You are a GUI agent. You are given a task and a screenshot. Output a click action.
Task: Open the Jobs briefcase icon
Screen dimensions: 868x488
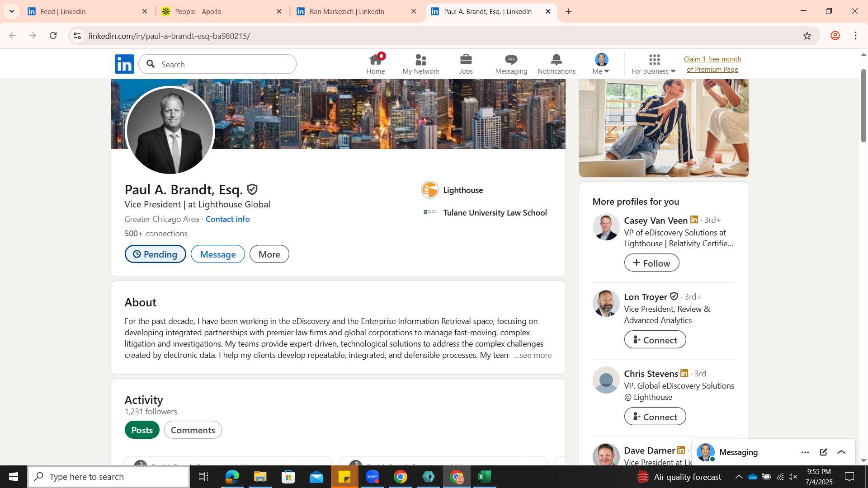point(466,64)
